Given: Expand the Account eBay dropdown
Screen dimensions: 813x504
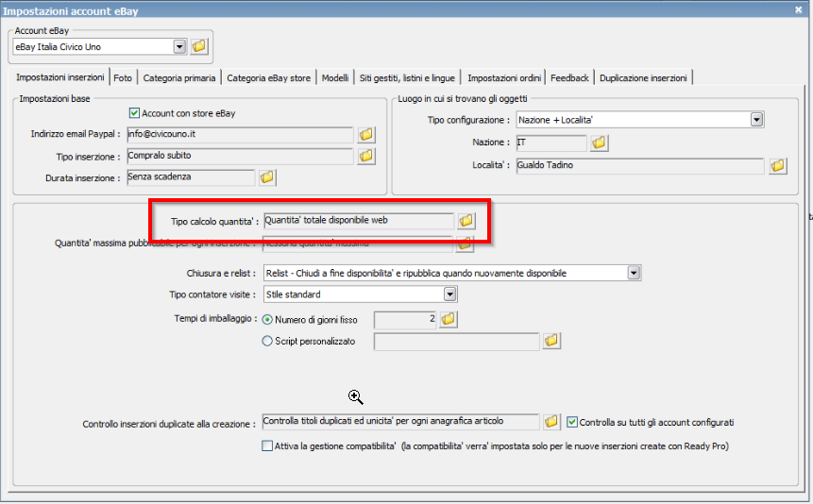Looking at the screenshot, I should coord(179,46).
